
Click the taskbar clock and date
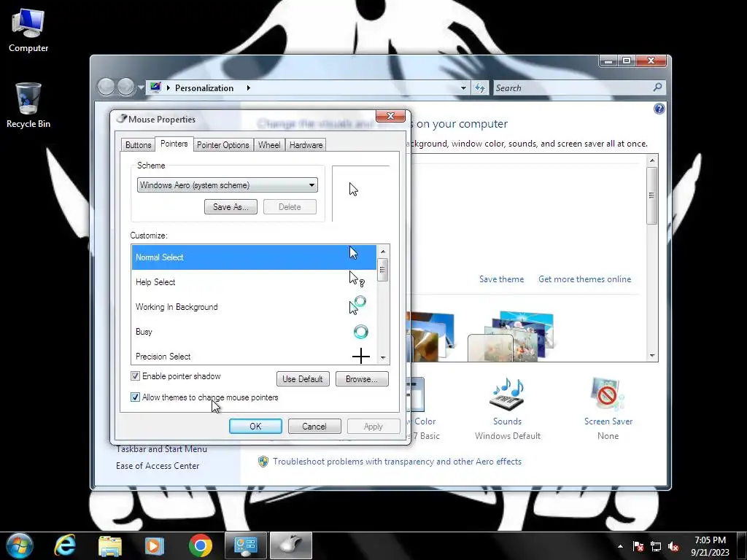point(710,546)
